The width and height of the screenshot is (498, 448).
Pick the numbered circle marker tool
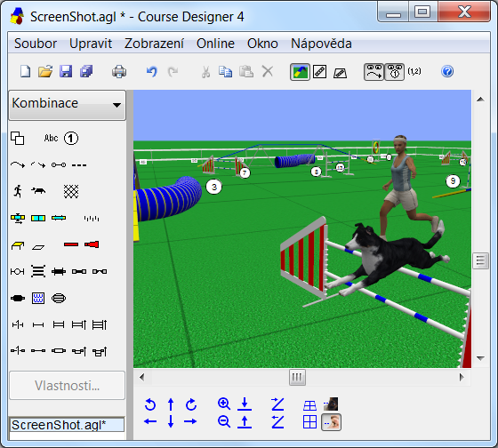[71, 138]
